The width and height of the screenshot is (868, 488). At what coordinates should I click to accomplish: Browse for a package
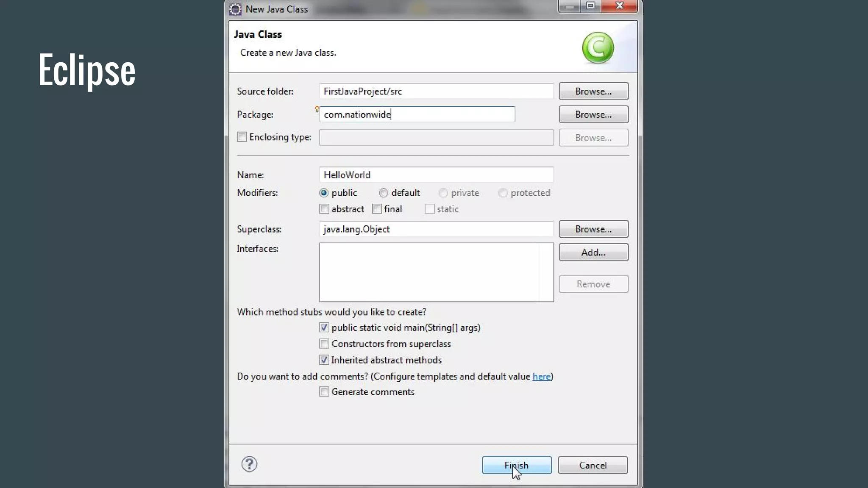[593, 114]
